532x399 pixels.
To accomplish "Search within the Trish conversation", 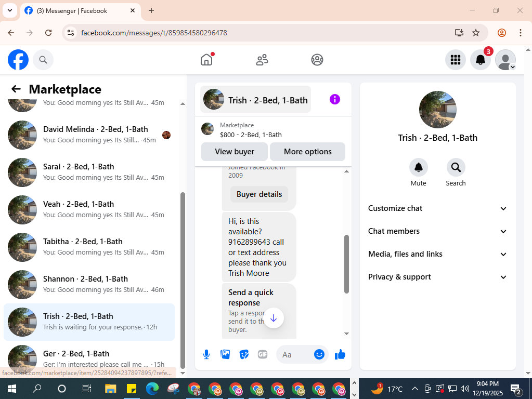I will click(x=456, y=167).
